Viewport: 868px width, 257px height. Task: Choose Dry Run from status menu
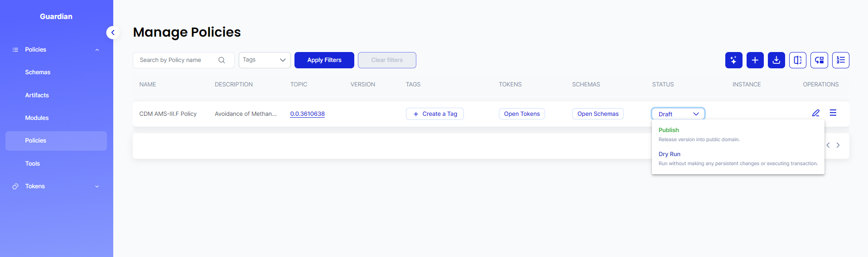coord(669,154)
